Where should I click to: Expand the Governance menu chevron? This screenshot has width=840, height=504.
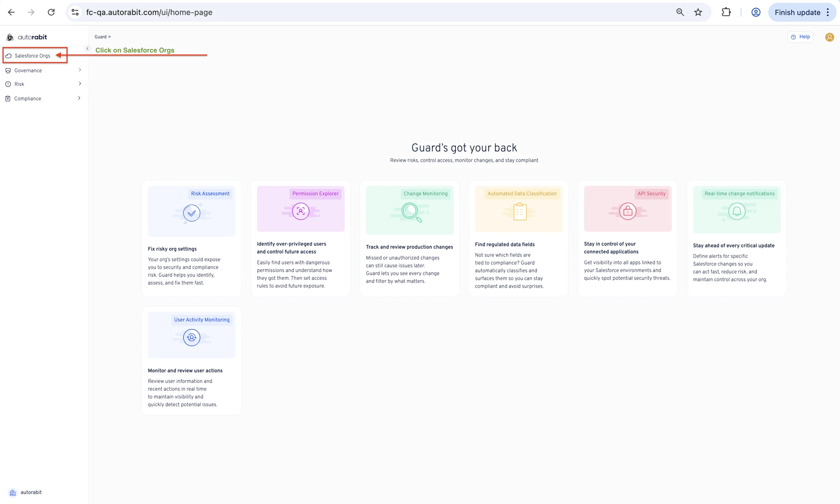tap(80, 70)
